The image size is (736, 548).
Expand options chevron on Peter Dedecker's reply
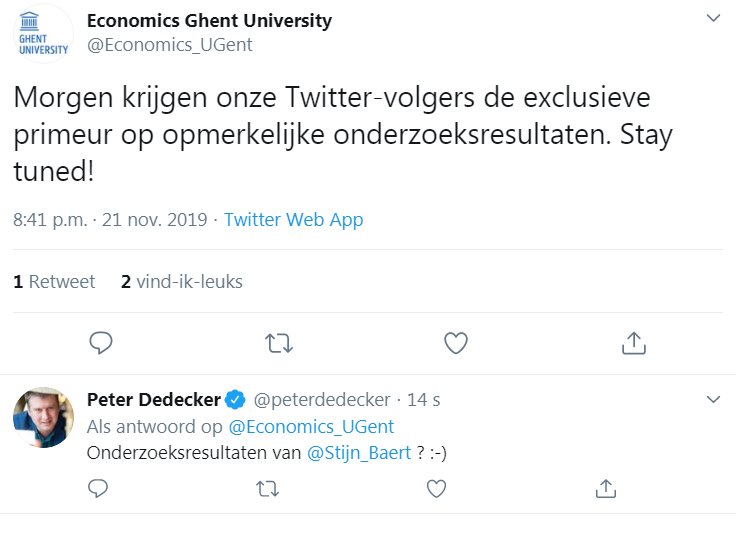713,399
